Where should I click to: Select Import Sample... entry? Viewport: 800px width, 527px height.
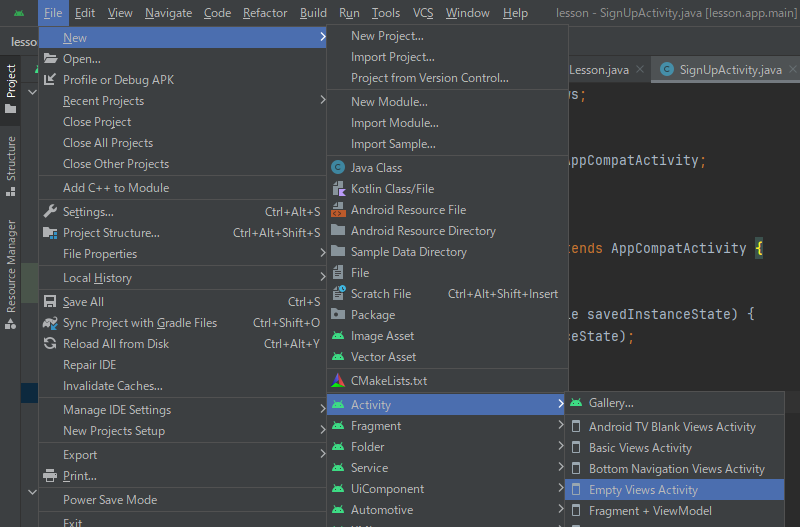pyautogui.click(x=447, y=144)
